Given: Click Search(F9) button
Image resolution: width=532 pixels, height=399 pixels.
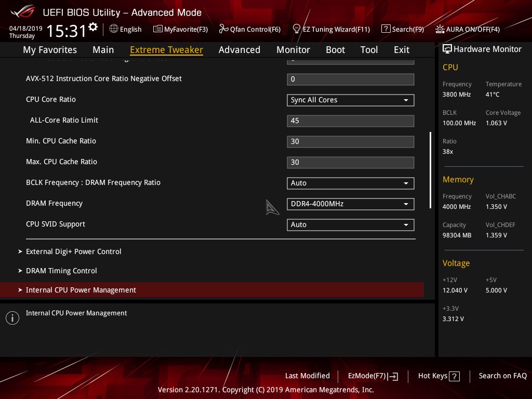Looking at the screenshot, I should click(403, 29).
